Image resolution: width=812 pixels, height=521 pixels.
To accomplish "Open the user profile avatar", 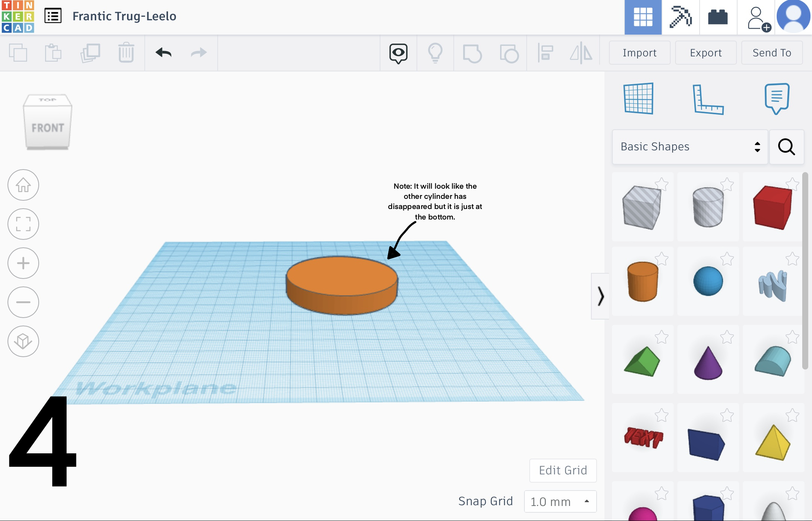I will click(793, 17).
